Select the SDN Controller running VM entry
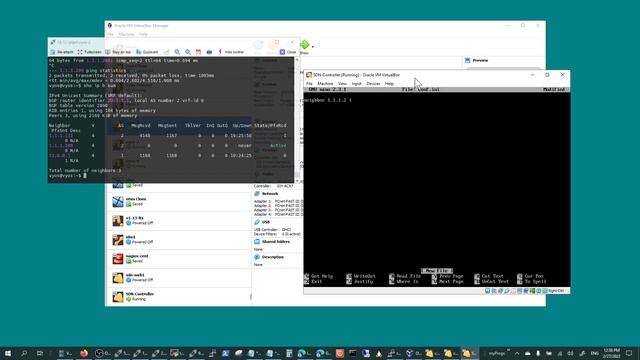This screenshot has width=640, height=360. pos(179,297)
